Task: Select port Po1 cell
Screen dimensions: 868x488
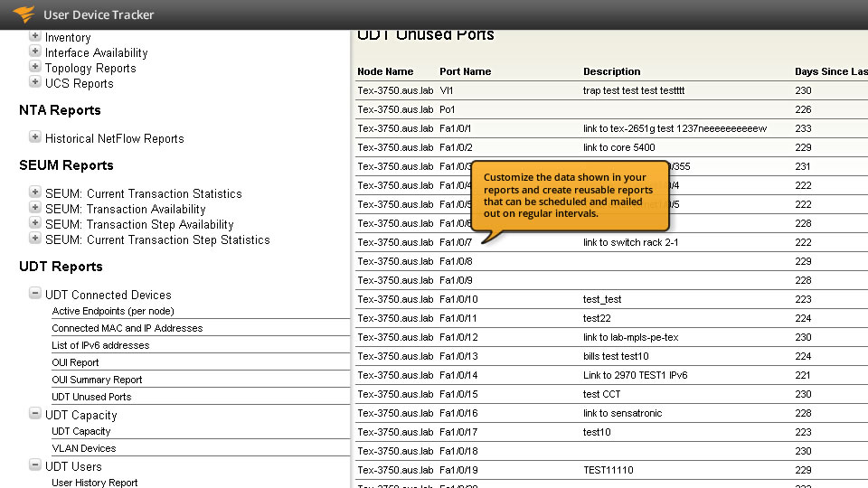Action: pos(448,109)
